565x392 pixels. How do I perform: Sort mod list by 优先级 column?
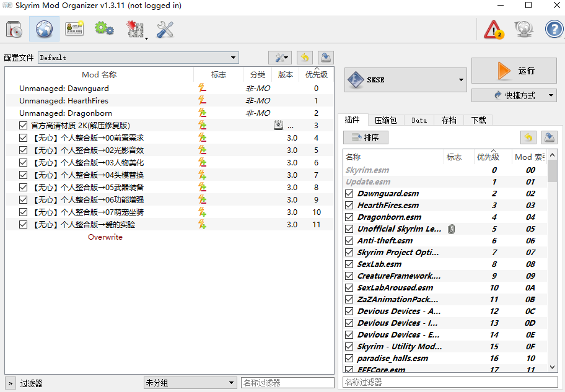(317, 74)
